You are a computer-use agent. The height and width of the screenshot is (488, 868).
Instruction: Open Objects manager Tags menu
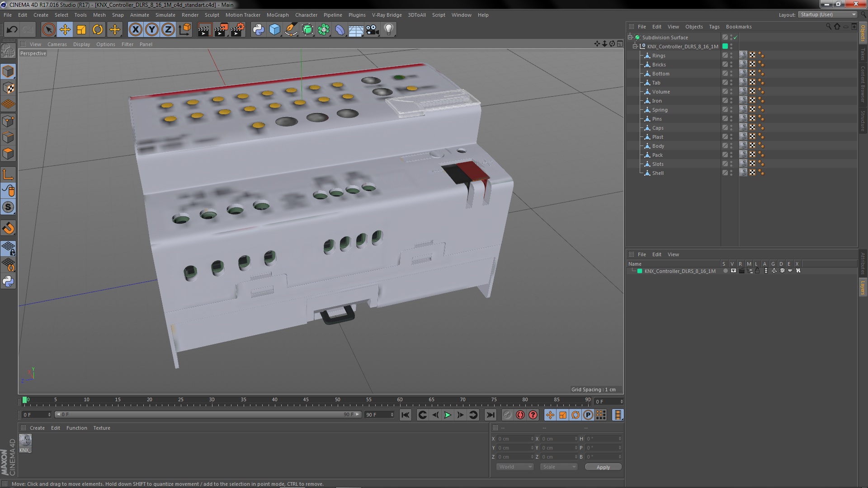coord(714,27)
